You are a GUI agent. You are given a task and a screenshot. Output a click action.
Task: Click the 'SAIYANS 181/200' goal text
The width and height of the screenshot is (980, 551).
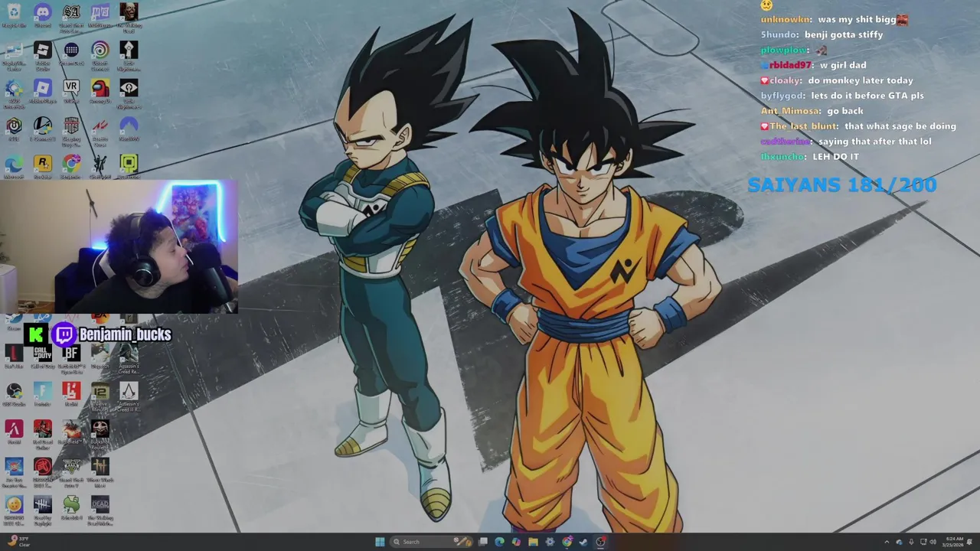[x=842, y=184]
